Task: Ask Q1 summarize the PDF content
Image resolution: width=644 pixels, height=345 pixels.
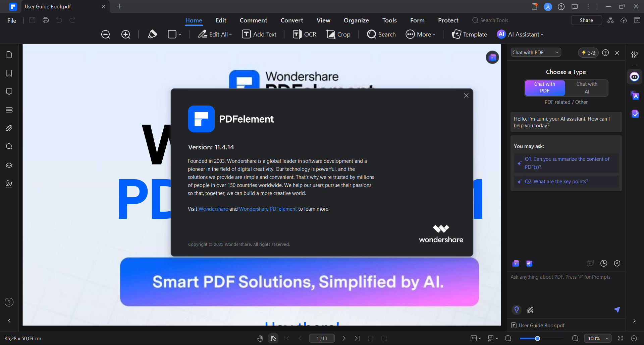Action: [x=566, y=163]
